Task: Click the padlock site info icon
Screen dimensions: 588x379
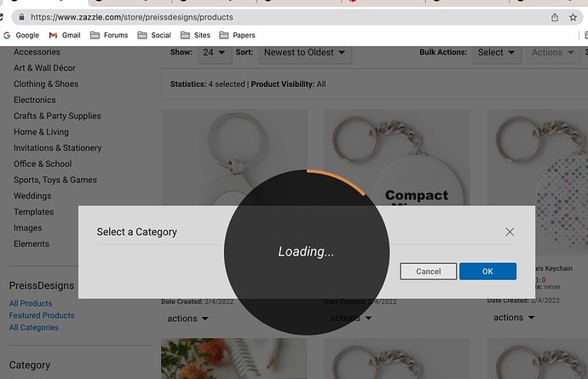Action: click(22, 17)
